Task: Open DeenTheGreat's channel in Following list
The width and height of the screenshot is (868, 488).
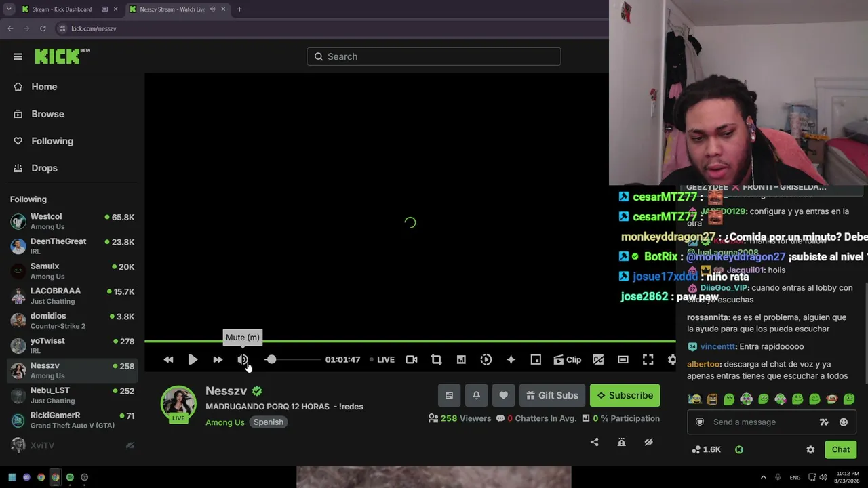Action: coord(72,246)
